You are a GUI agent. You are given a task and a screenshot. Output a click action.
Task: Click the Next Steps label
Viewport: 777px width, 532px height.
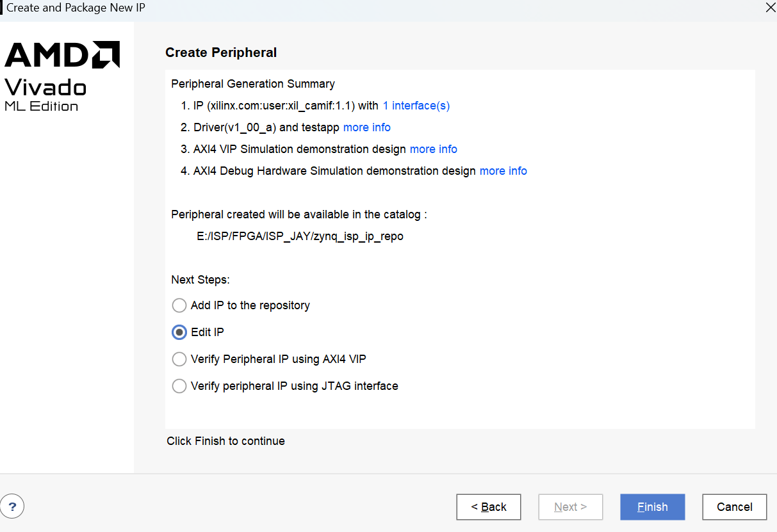point(200,280)
